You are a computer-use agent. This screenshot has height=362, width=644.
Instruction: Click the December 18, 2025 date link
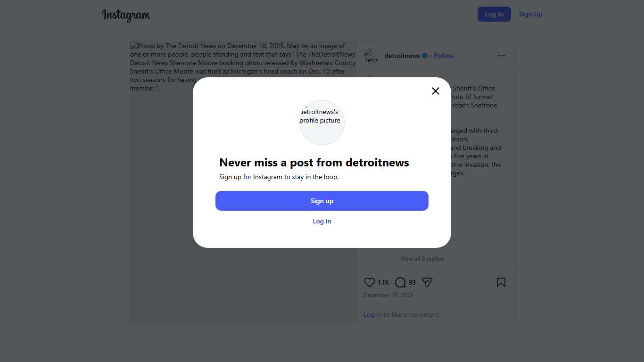click(388, 295)
